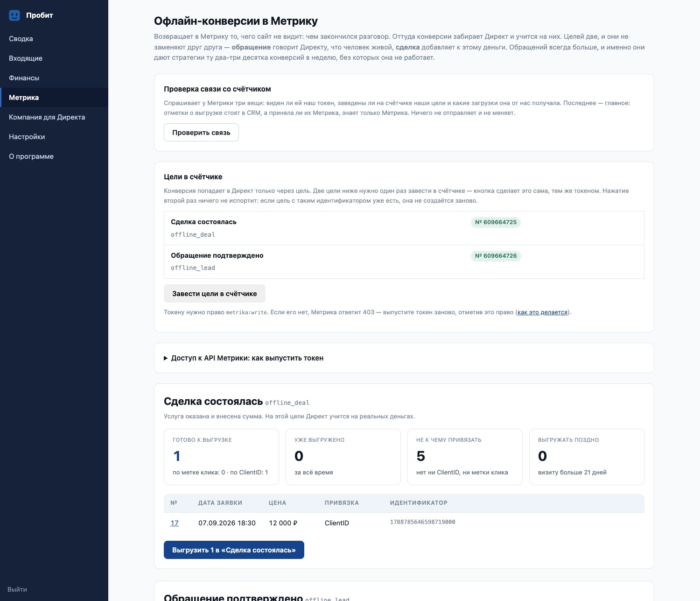Click date cell 07.09.2026 18:30
700x601 pixels.
click(227, 523)
